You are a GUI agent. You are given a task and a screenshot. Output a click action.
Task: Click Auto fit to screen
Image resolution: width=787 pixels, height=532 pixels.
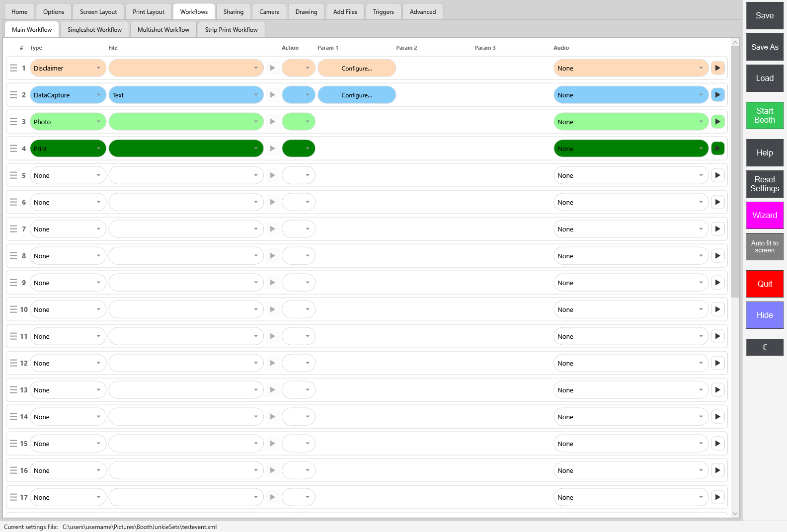765,247
